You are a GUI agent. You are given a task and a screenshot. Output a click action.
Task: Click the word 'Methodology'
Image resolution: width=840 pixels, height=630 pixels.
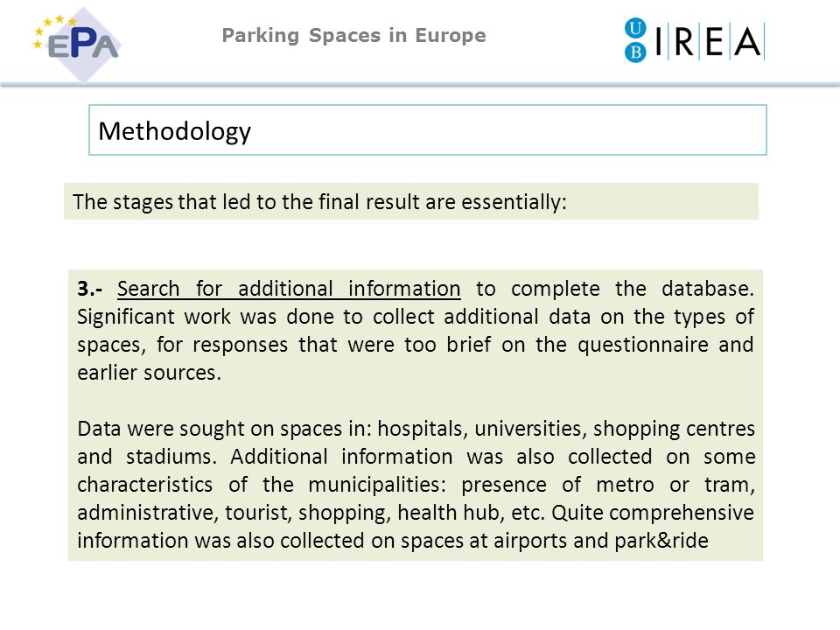tap(175, 132)
